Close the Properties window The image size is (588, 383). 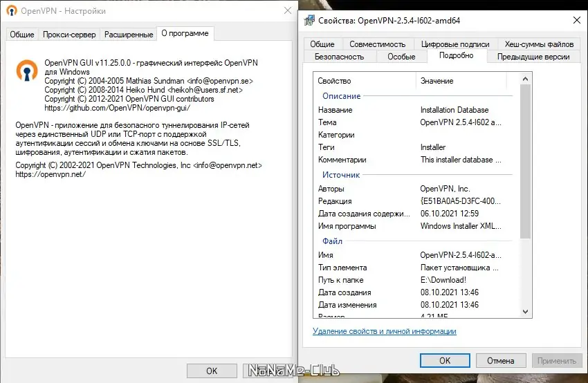577,20
